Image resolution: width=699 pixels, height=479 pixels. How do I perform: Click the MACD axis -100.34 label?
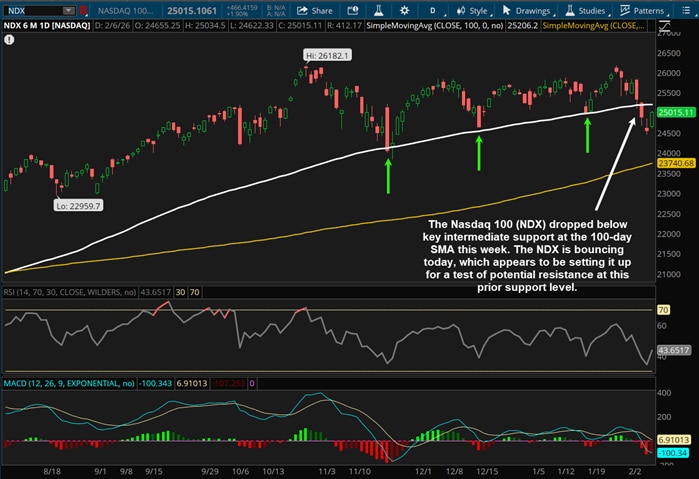point(672,453)
